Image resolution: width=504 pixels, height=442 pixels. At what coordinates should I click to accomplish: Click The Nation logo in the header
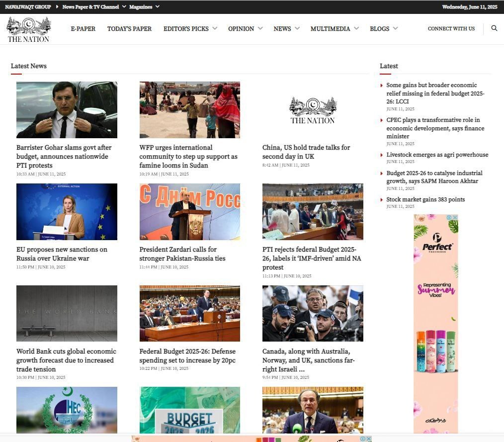pyautogui.click(x=28, y=29)
